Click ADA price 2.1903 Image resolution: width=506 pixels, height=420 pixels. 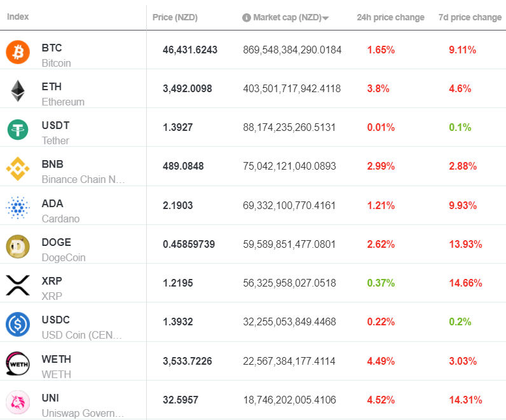(x=178, y=205)
